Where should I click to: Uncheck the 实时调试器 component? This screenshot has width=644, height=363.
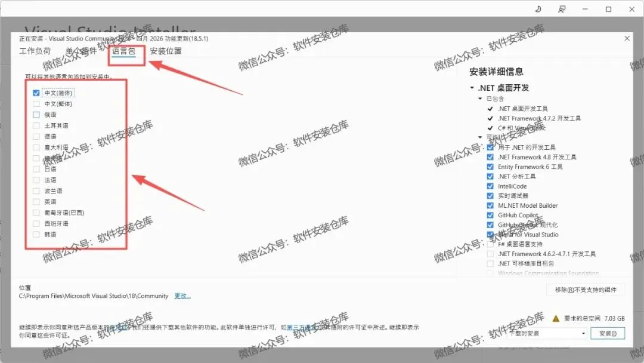click(490, 196)
